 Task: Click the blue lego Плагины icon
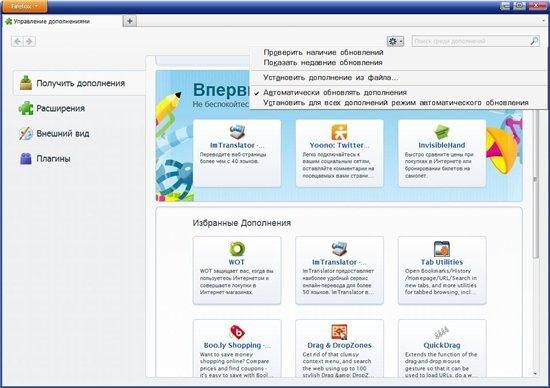(26, 159)
